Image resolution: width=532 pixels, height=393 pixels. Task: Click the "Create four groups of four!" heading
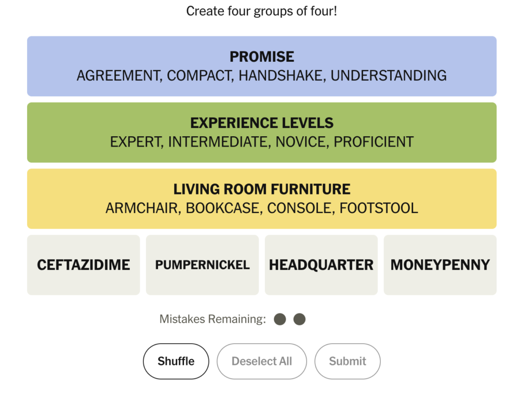(x=262, y=11)
